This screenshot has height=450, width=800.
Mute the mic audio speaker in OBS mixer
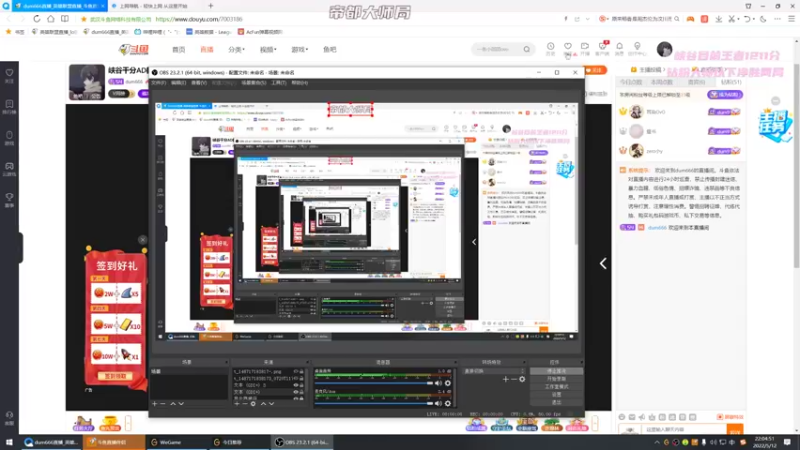pyautogui.click(x=438, y=404)
